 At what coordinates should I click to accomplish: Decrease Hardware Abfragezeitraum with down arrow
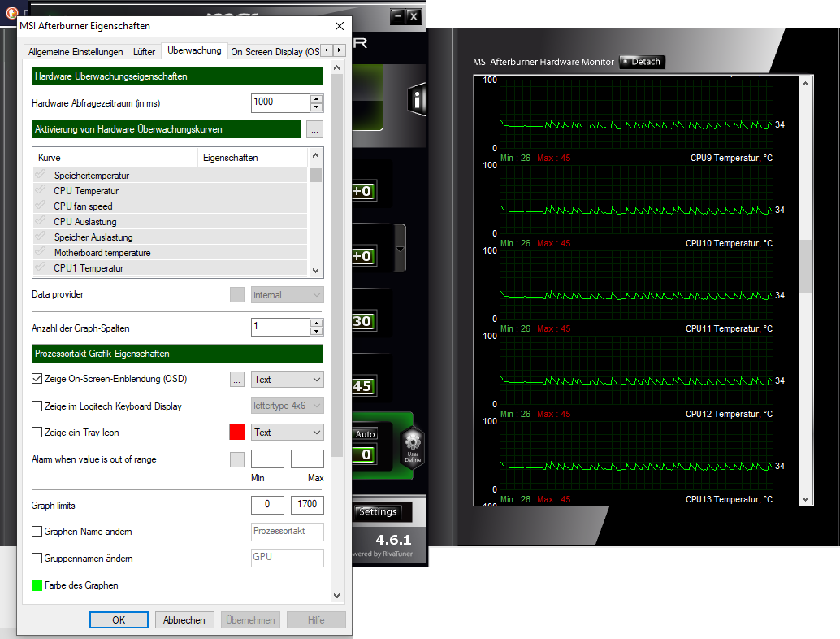point(317,107)
